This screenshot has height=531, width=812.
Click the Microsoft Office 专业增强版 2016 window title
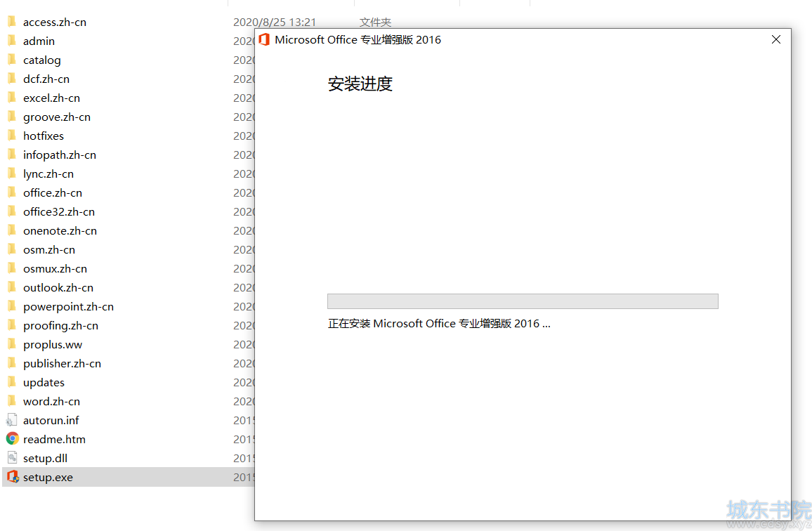click(x=358, y=40)
